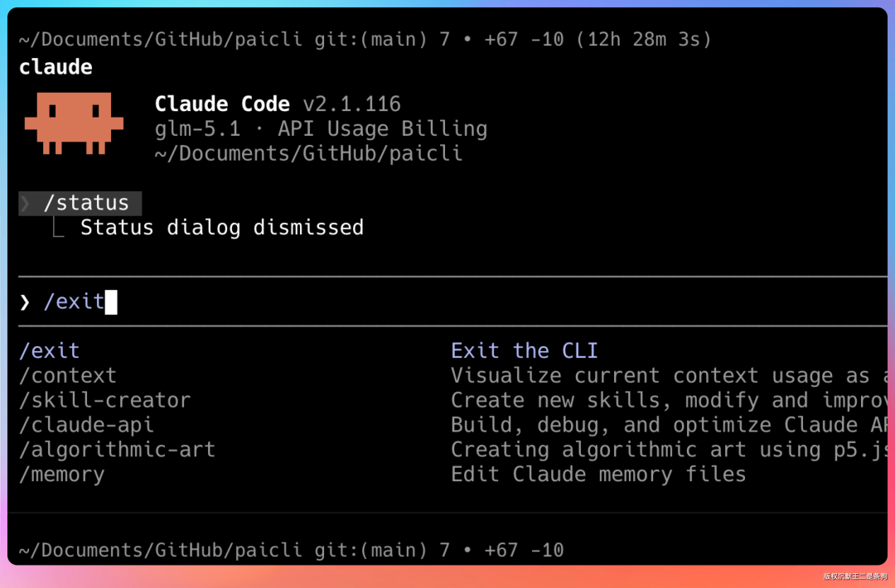Select the /exit command in the suggestion list

49,350
